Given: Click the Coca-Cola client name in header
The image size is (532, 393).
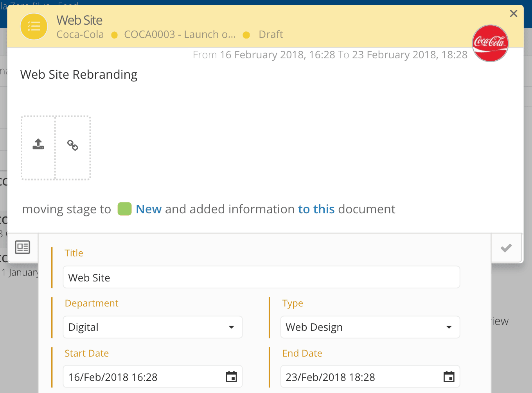Looking at the screenshot, I should 80,34.
